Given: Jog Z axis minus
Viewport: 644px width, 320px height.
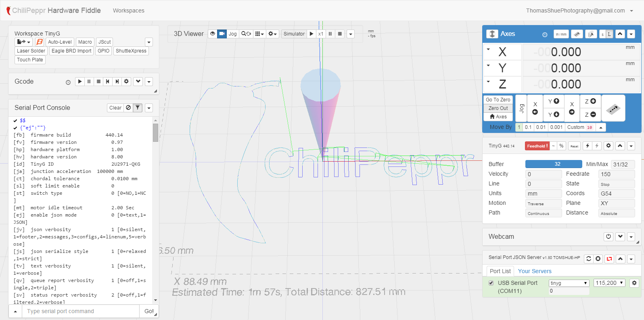Looking at the screenshot, I should 590,115.
